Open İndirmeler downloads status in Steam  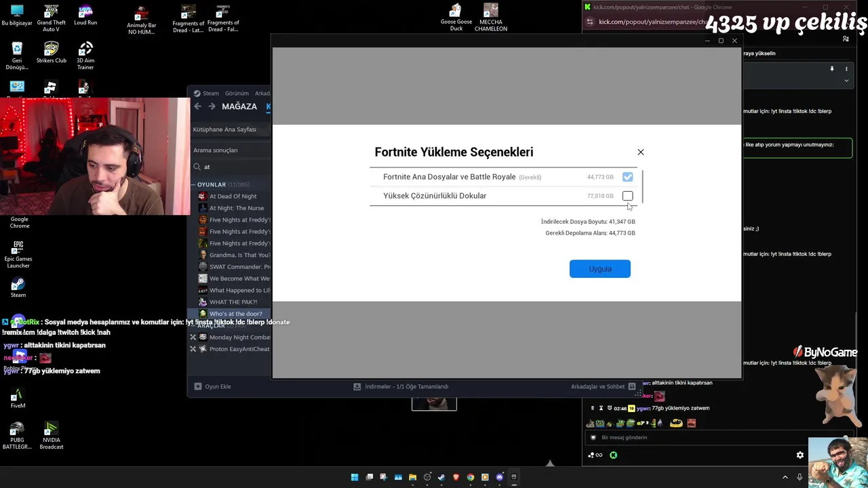point(401,386)
